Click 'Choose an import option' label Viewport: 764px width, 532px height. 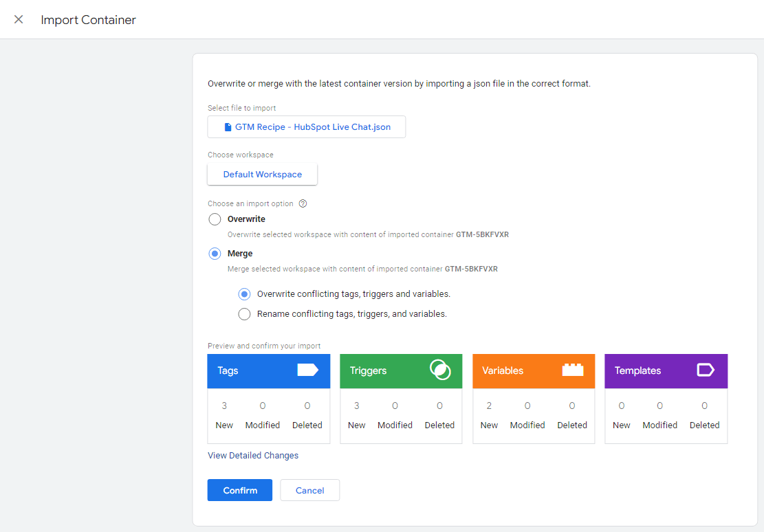pos(250,203)
